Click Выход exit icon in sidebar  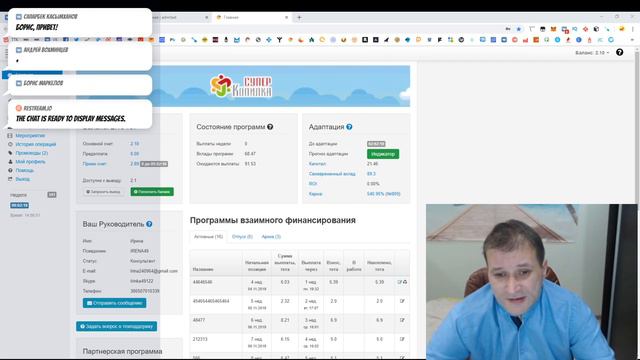(10, 179)
